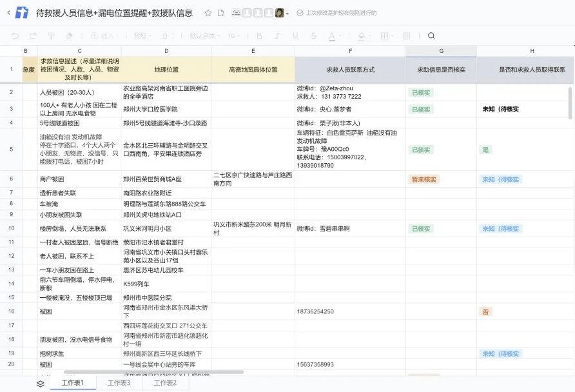This screenshot has width=575, height=392.
Task: Click the undo icon in toolbar
Action: click(x=15, y=35)
